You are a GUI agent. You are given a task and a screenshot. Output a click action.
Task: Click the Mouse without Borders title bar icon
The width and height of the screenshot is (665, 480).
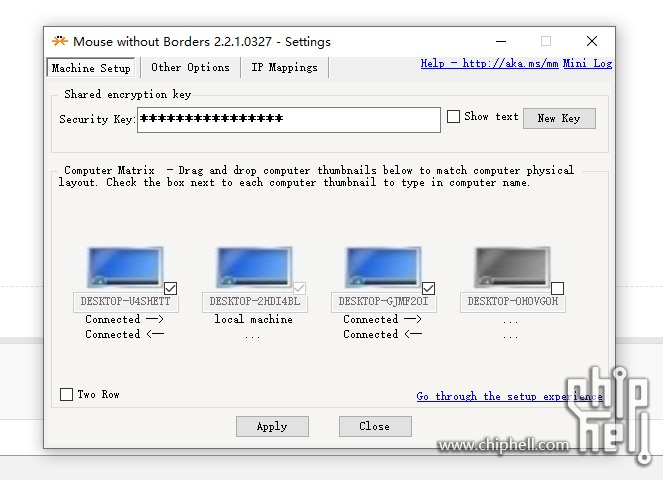[x=60, y=41]
